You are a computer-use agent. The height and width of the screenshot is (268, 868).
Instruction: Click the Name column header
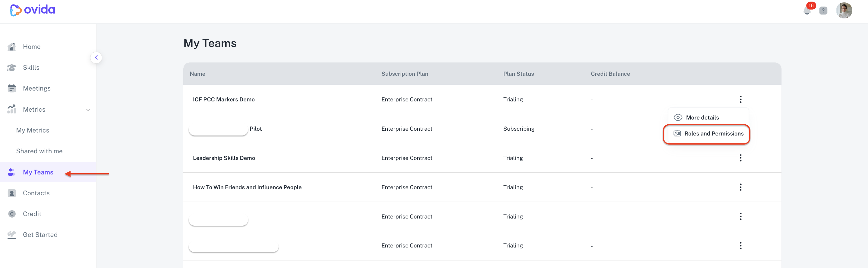click(x=197, y=74)
